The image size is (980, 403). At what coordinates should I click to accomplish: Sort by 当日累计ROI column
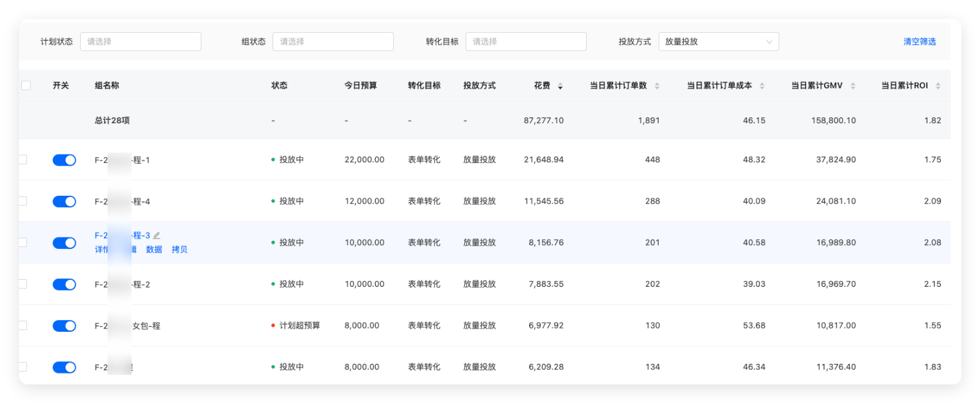coord(938,85)
